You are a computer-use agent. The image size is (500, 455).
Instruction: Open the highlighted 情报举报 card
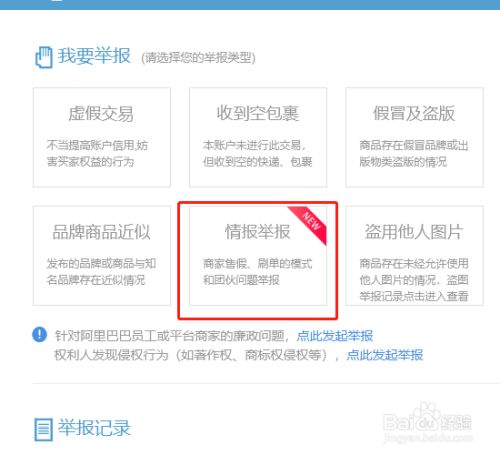click(x=258, y=256)
